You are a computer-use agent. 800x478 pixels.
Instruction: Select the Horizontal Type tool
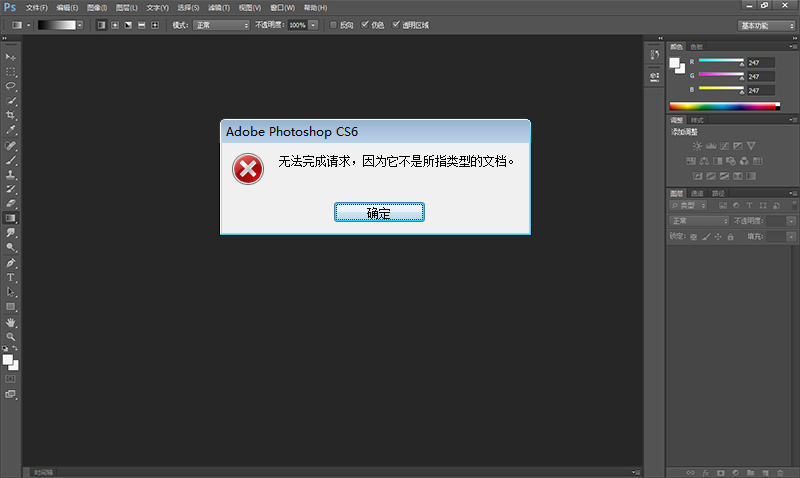point(10,278)
